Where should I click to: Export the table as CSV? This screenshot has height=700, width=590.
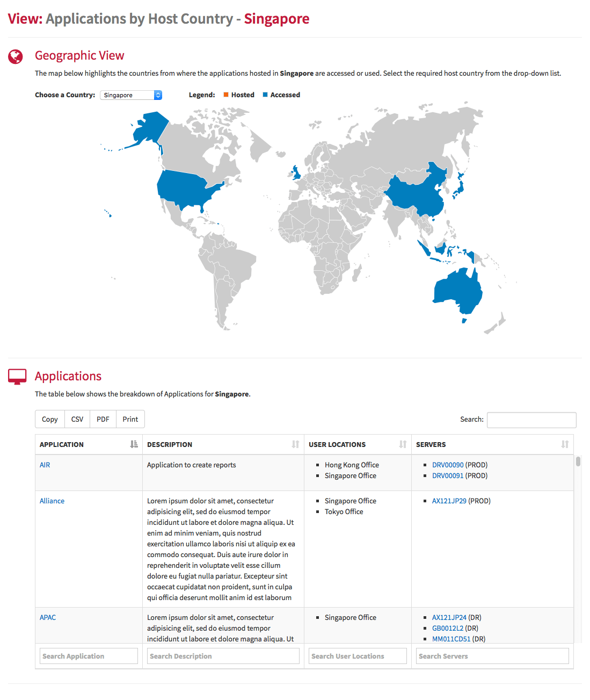tap(77, 419)
